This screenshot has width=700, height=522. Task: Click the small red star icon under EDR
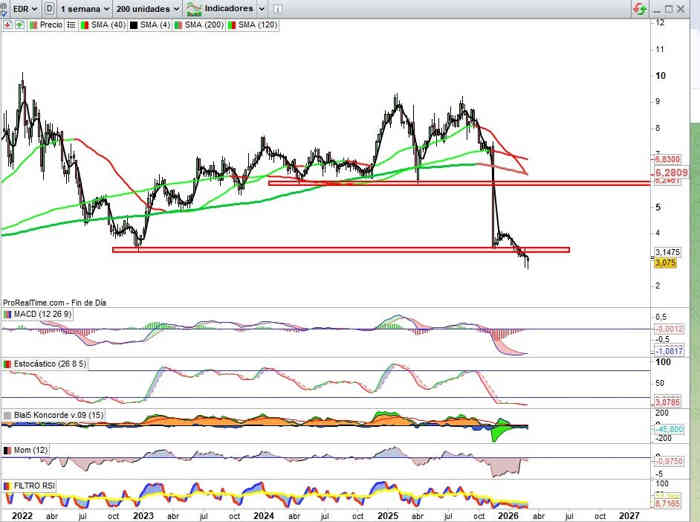point(7,23)
